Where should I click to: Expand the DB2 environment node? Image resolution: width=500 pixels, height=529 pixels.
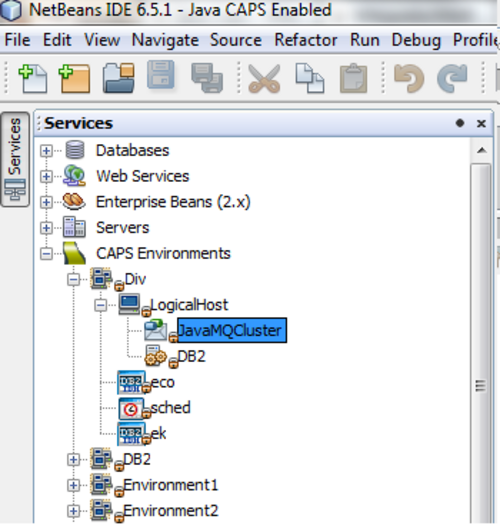pyautogui.click(x=73, y=460)
